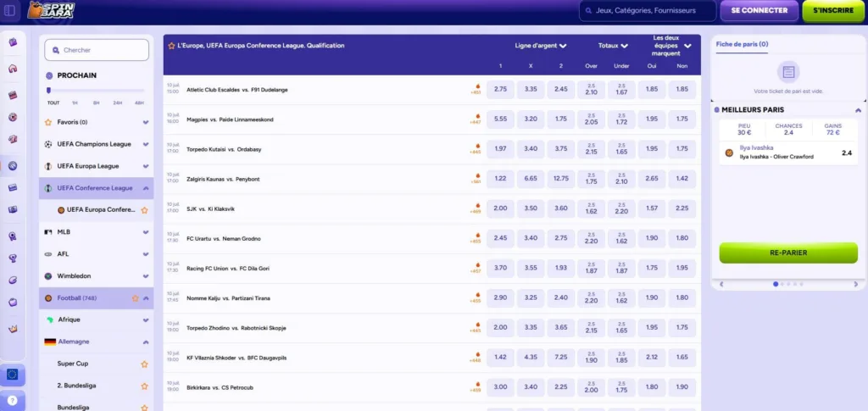
Task: Open Ligne d'argent market dropdown
Action: click(540, 46)
